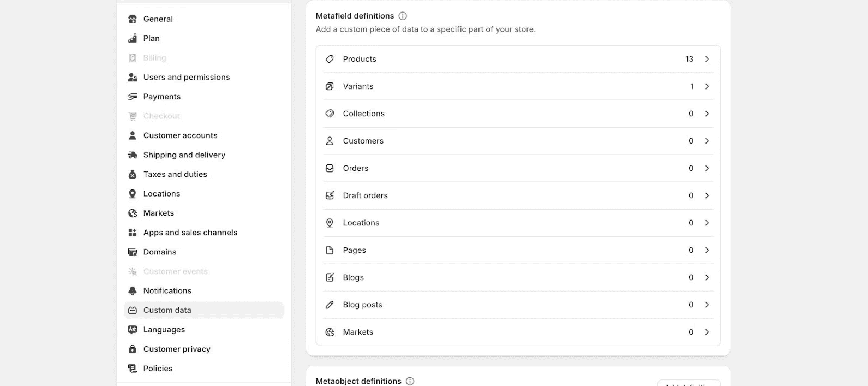Click the Customer privacy lock icon
This screenshot has height=386, width=868.
pos(133,349)
